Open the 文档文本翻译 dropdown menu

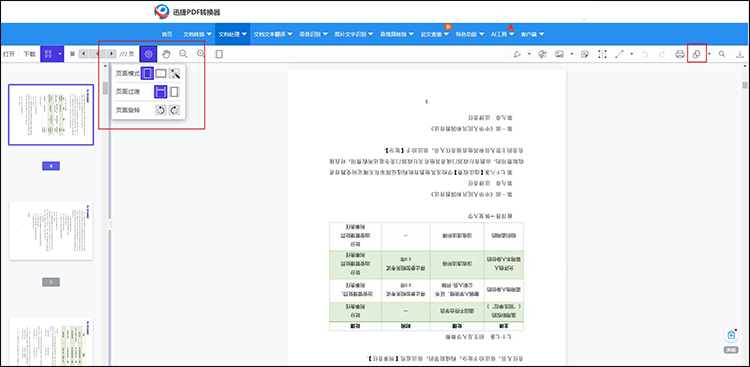click(273, 34)
